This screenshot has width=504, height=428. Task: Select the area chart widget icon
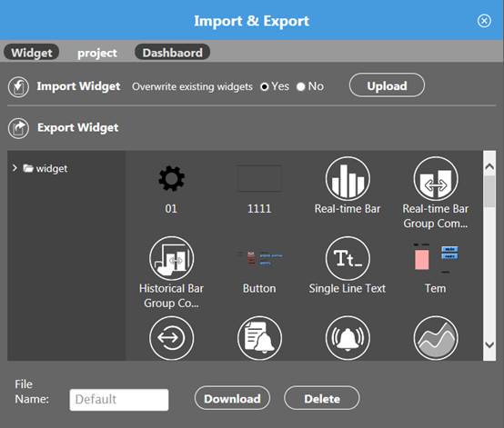[436, 338]
